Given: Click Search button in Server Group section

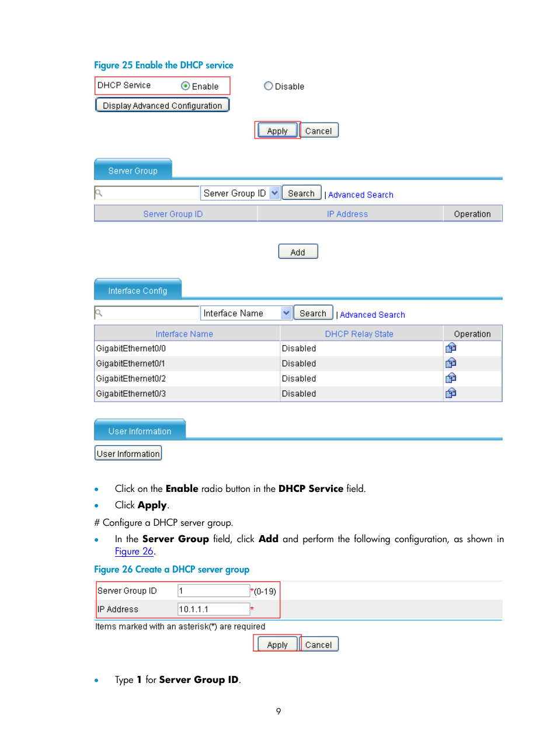Looking at the screenshot, I should [x=301, y=193].
